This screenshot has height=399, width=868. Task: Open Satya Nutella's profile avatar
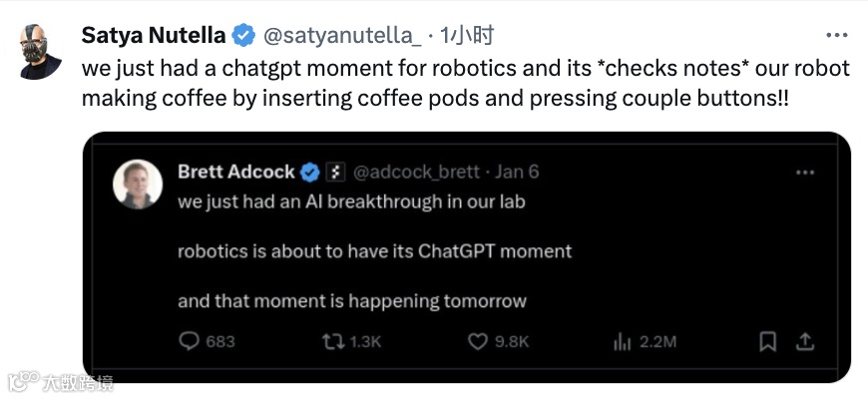click(41, 52)
